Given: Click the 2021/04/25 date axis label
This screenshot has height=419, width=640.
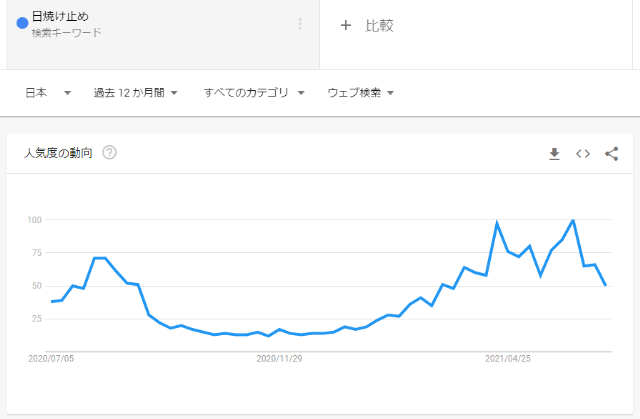Looking at the screenshot, I should pos(506,357).
